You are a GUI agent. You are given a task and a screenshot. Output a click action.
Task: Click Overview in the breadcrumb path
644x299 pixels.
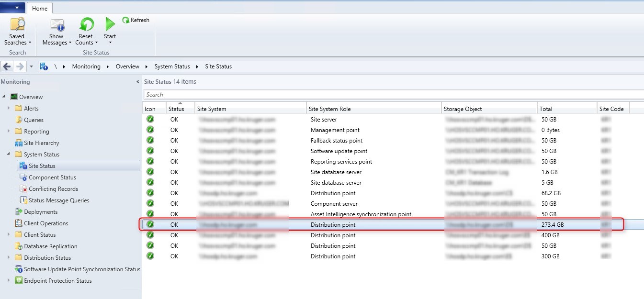[x=127, y=66]
